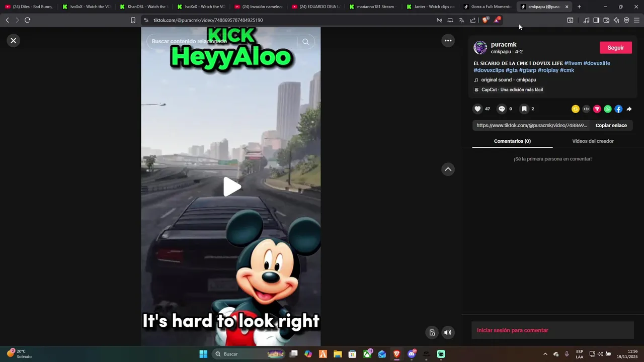The image size is (644, 362).
Task: Open the Windows Start menu
Action: [x=203, y=354]
